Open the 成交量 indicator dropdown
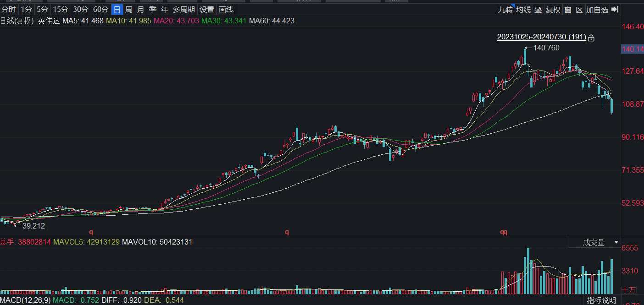The image size is (644, 305). tap(594, 242)
